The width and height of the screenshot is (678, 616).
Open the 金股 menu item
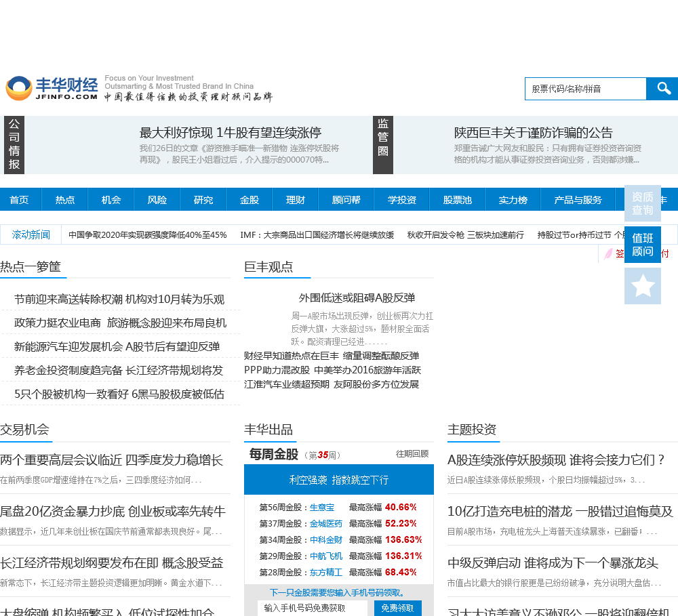(x=250, y=200)
